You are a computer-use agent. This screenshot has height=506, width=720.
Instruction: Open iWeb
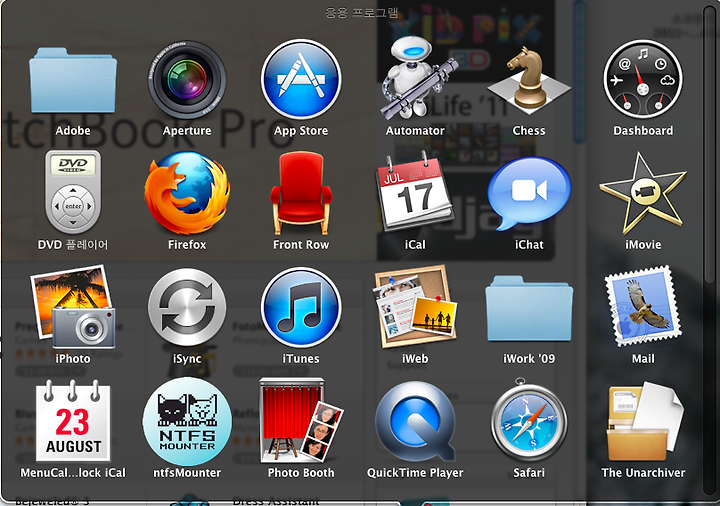click(x=415, y=307)
